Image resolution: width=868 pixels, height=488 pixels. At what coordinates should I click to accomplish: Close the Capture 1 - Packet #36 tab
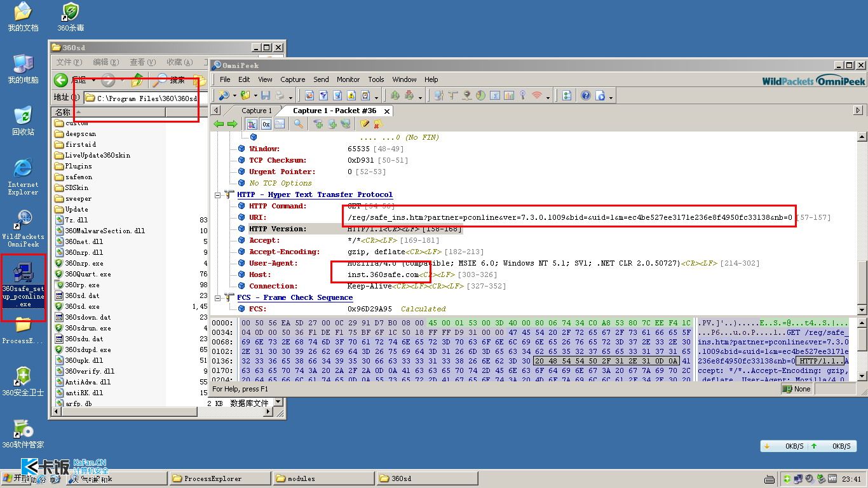[x=387, y=111]
